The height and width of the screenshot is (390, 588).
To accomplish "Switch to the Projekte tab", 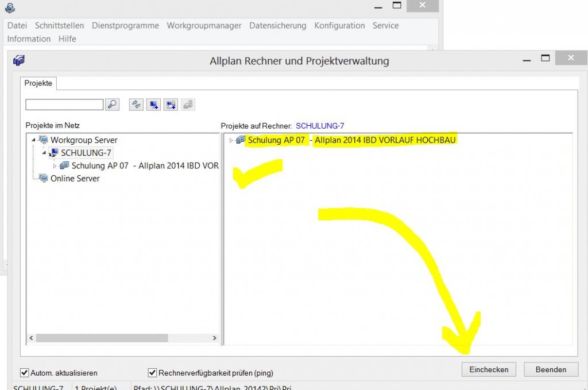I will click(38, 83).
